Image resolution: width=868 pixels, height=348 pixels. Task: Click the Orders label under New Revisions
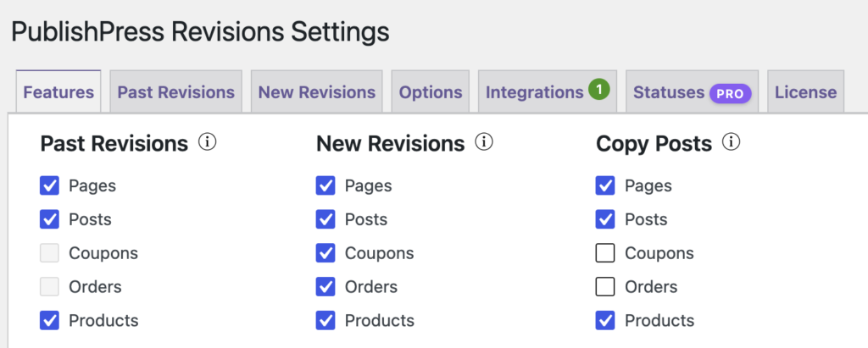[371, 287]
